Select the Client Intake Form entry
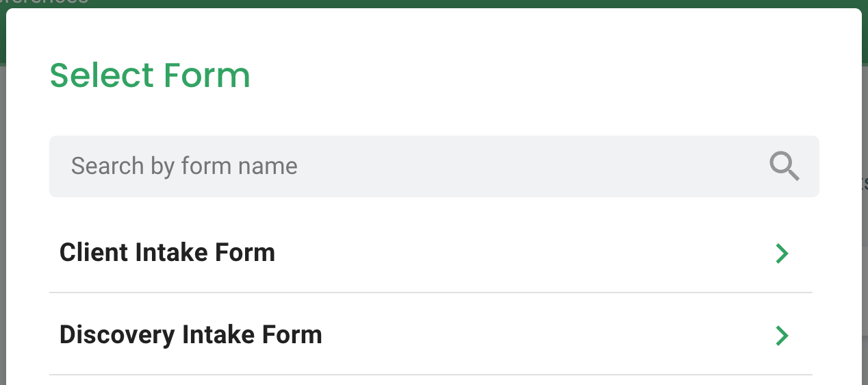Screen dimensions: 868x385 click(x=431, y=253)
